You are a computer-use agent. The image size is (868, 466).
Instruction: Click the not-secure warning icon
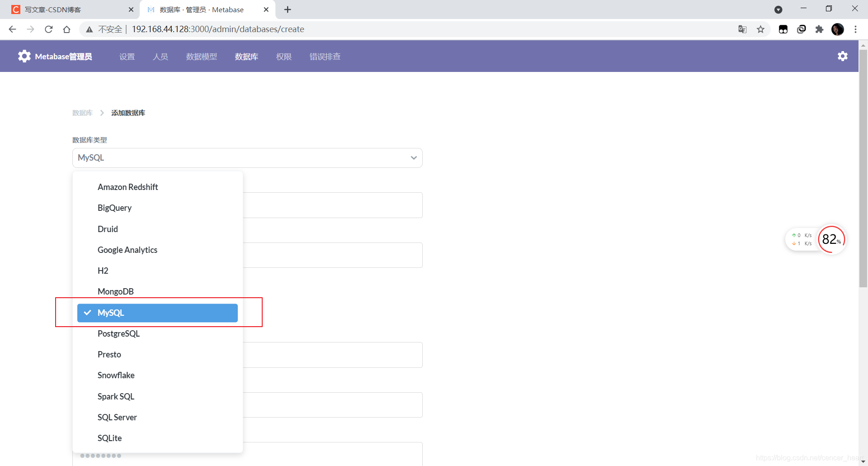[x=90, y=29]
